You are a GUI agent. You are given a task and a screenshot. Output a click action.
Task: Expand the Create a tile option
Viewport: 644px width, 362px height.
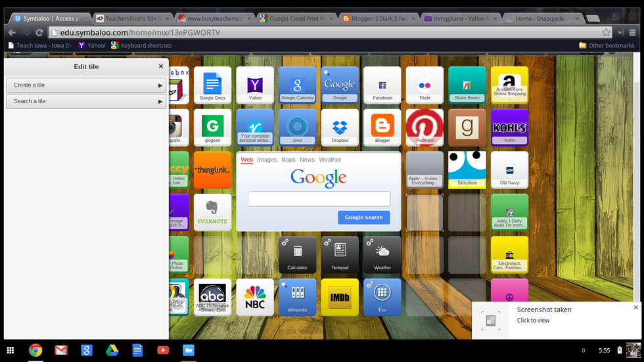click(86, 85)
